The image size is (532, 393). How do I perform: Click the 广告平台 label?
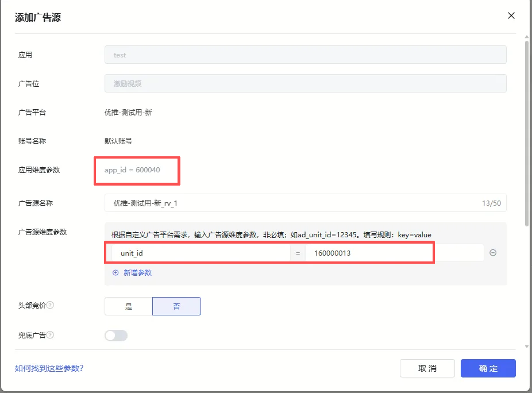pyautogui.click(x=32, y=113)
